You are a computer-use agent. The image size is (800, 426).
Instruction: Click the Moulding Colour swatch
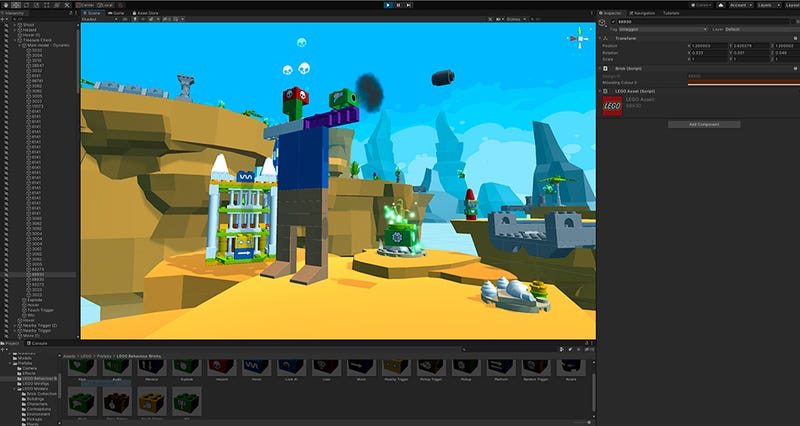[742, 81]
